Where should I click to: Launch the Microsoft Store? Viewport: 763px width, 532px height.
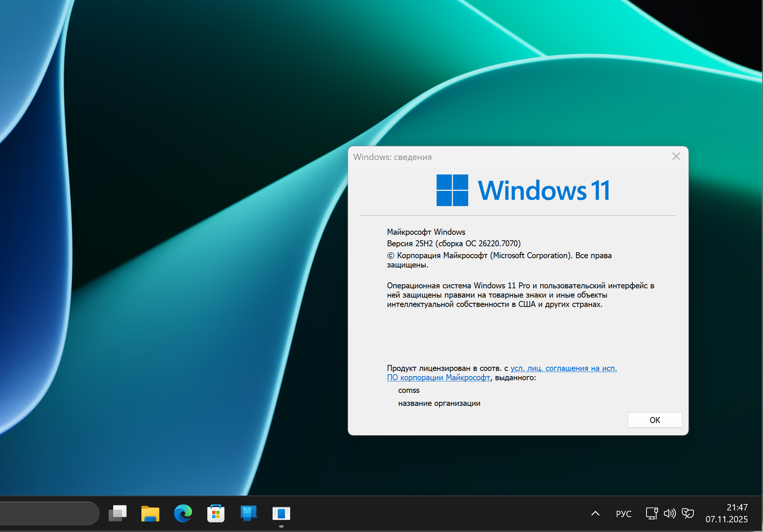tap(215, 513)
